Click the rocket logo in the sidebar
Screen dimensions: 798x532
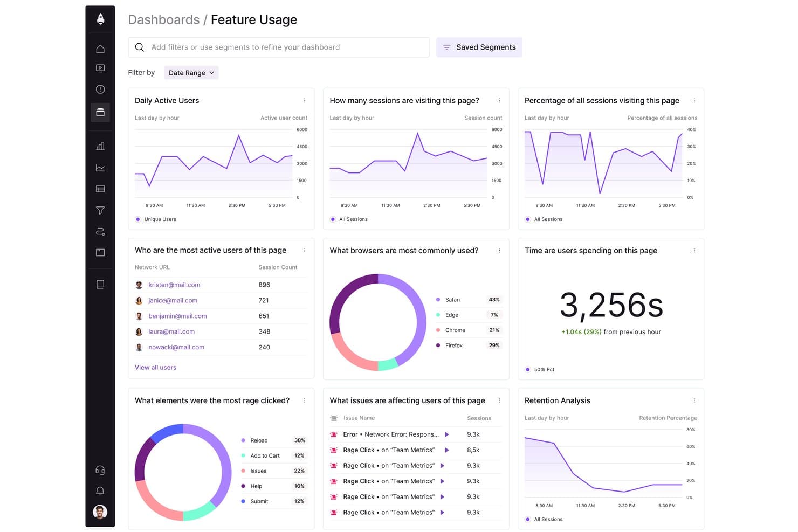tap(100, 19)
